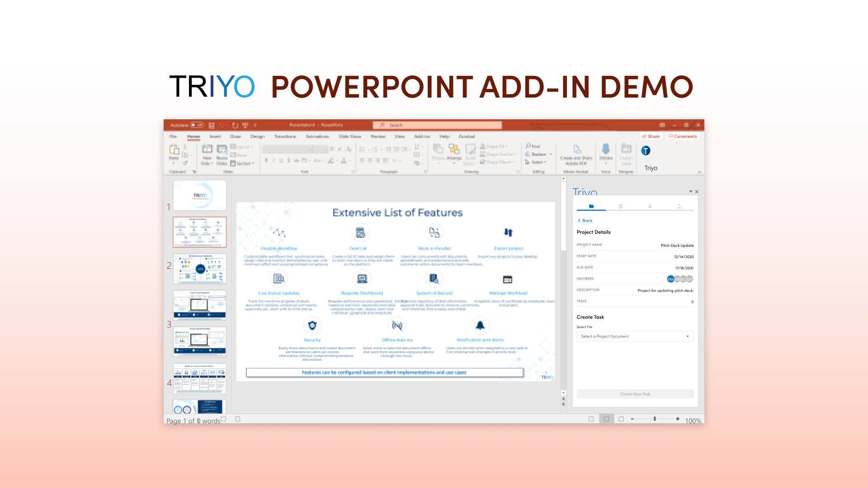This screenshot has height=488, width=868.
Task: Click the Back link in Triyo pane
Action: click(x=585, y=221)
